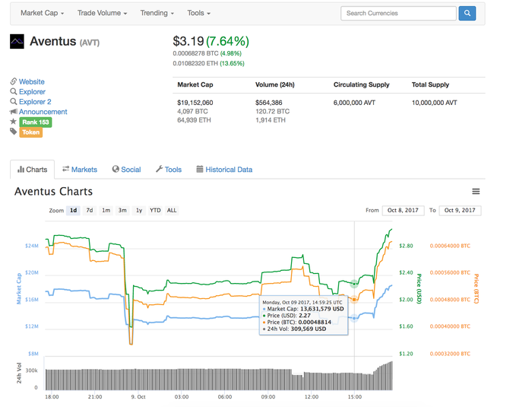Click the 64,939 ETH market cap value
The image size is (532, 407).
(194, 120)
